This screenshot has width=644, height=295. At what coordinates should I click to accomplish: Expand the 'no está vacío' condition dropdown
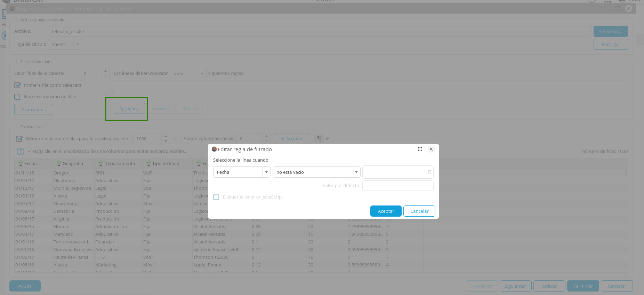tap(356, 172)
